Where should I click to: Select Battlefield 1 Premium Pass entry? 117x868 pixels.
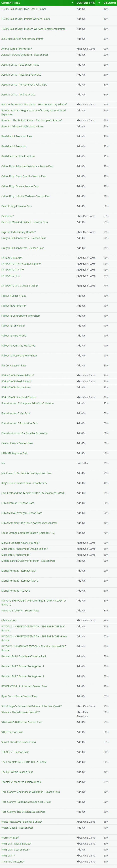(17, 136)
